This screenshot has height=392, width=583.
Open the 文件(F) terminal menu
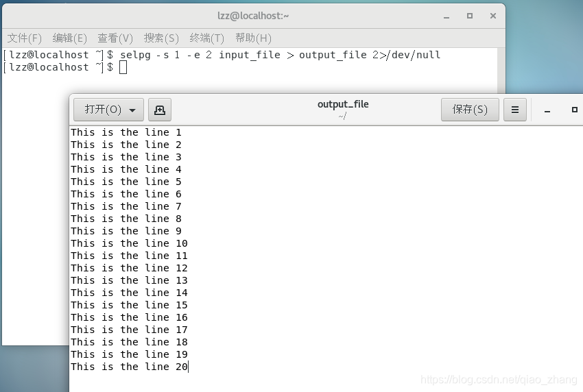tap(25, 38)
